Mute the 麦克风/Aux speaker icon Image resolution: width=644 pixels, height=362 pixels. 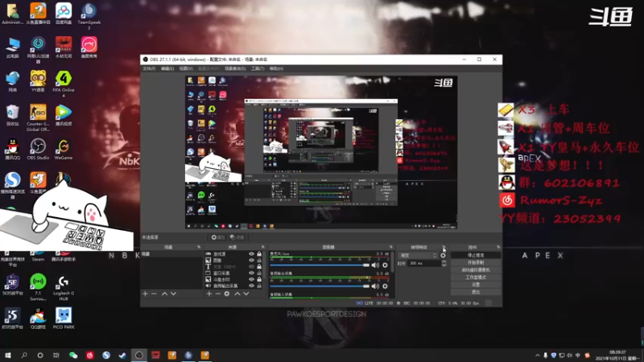(375, 265)
